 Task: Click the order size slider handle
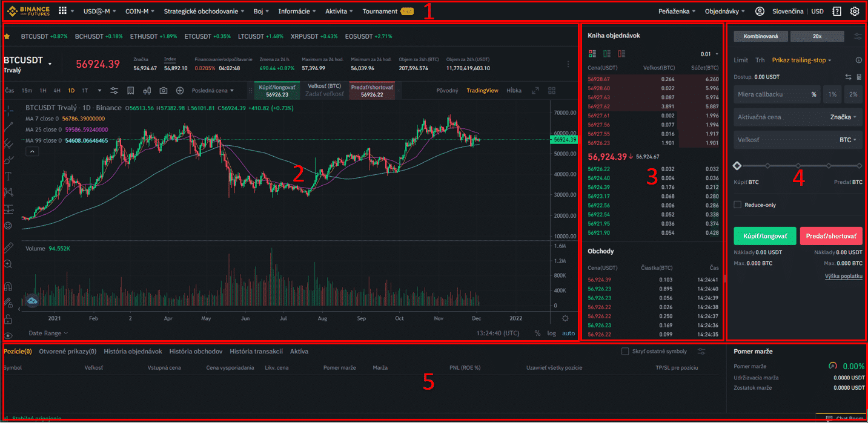point(737,165)
